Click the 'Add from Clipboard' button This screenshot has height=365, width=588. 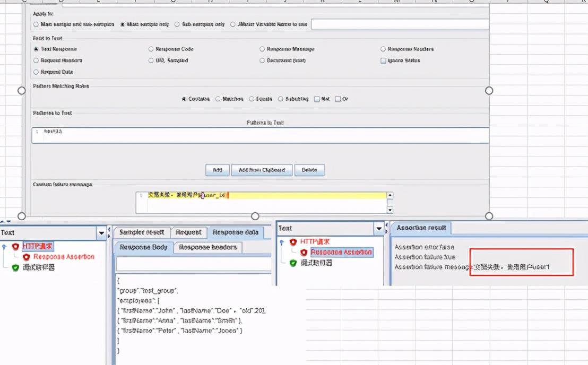pos(262,170)
